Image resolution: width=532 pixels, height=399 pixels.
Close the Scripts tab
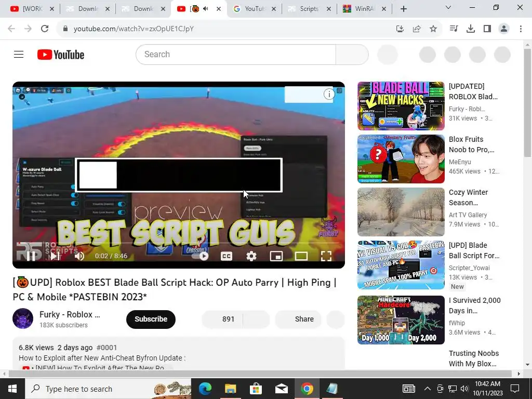pyautogui.click(x=328, y=9)
